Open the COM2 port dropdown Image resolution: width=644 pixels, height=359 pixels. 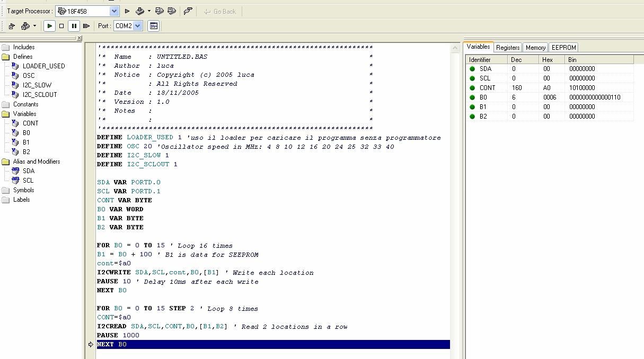pyautogui.click(x=138, y=26)
